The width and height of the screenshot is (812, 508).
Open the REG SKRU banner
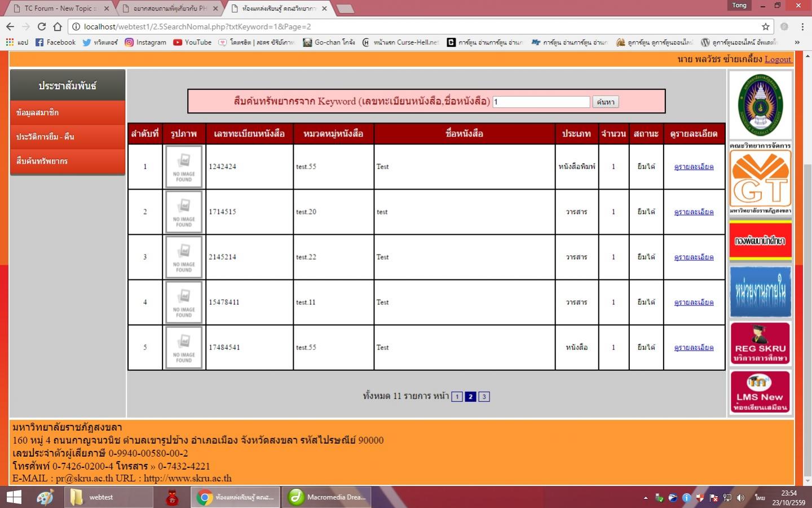[760, 344]
